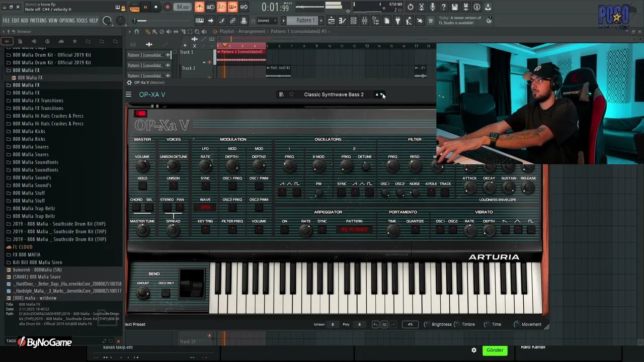The height and width of the screenshot is (362, 644).
Task: Open the TOOLS menu
Action: click(x=82, y=21)
